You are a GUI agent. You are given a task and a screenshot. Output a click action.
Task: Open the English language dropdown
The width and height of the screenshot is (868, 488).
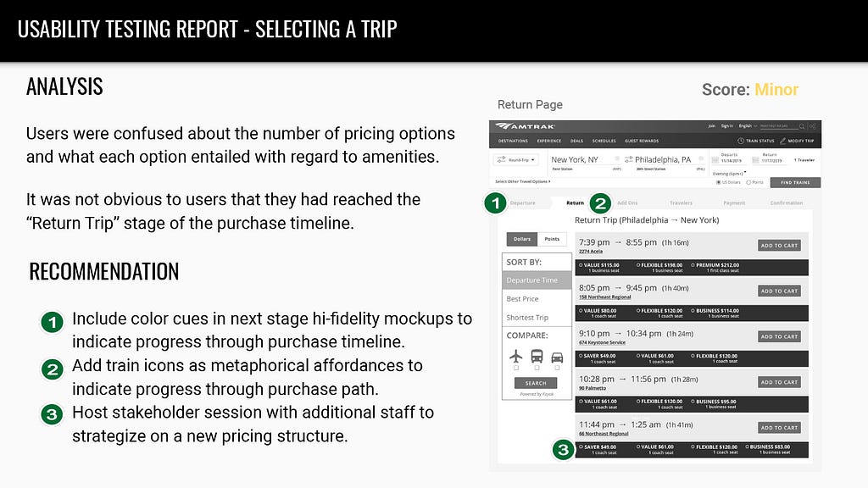pyautogui.click(x=748, y=126)
